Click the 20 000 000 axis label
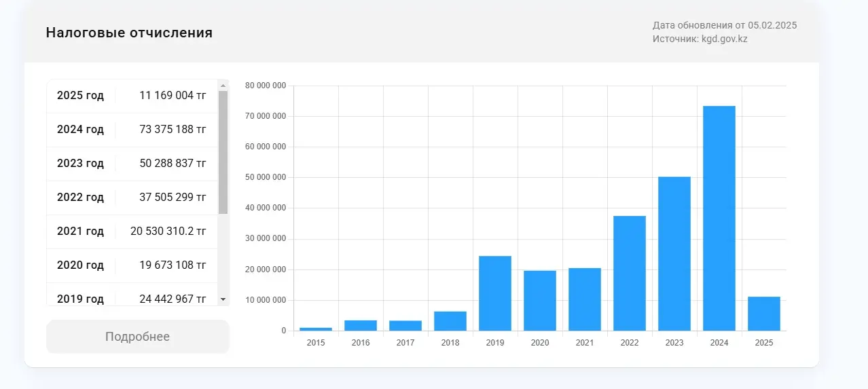This screenshot has width=868, height=389. pos(266,270)
